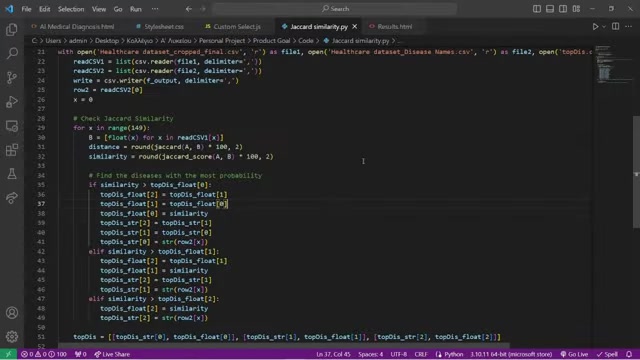Open the Users breadcrumb segment
This screenshot has width=640, height=360.
(x=53, y=40)
